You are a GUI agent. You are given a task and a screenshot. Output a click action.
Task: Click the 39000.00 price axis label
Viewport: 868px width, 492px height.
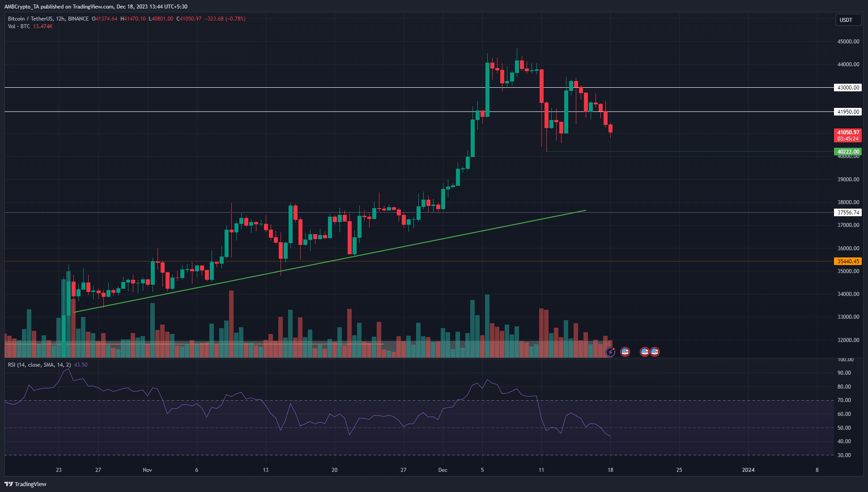coord(848,180)
